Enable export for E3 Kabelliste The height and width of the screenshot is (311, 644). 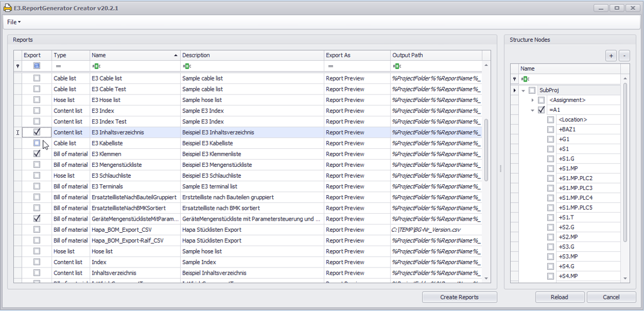coord(37,143)
